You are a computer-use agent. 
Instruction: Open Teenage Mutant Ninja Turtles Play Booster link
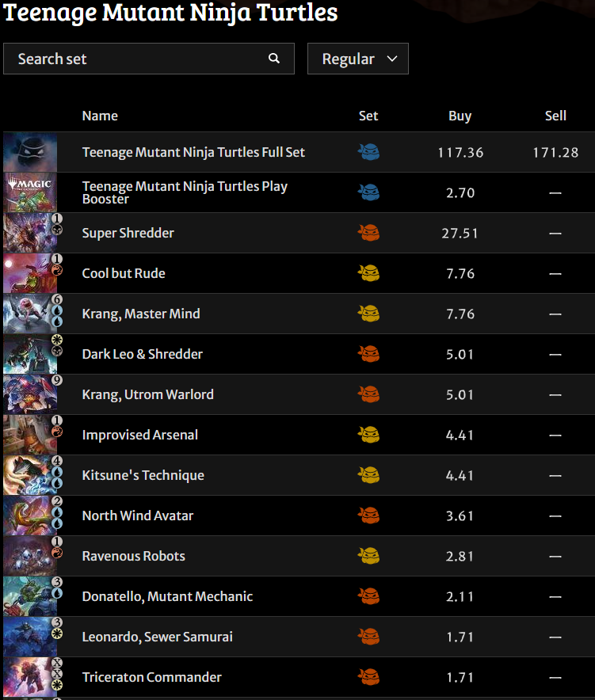coord(185,192)
